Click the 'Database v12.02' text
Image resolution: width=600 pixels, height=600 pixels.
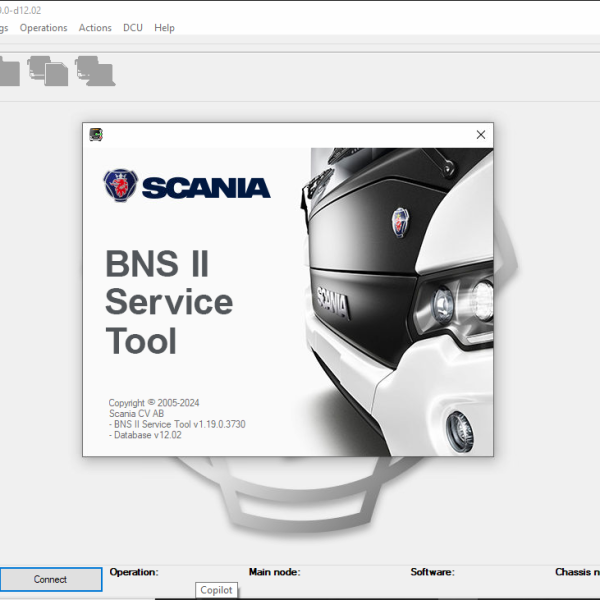tap(148, 435)
